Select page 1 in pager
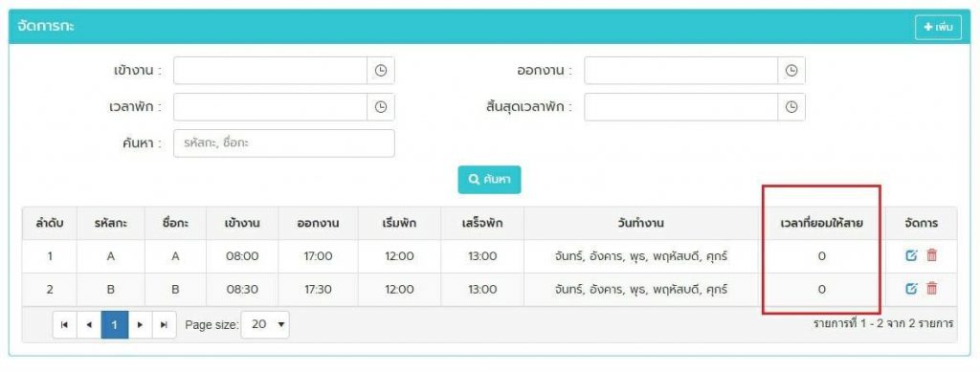 (x=115, y=324)
